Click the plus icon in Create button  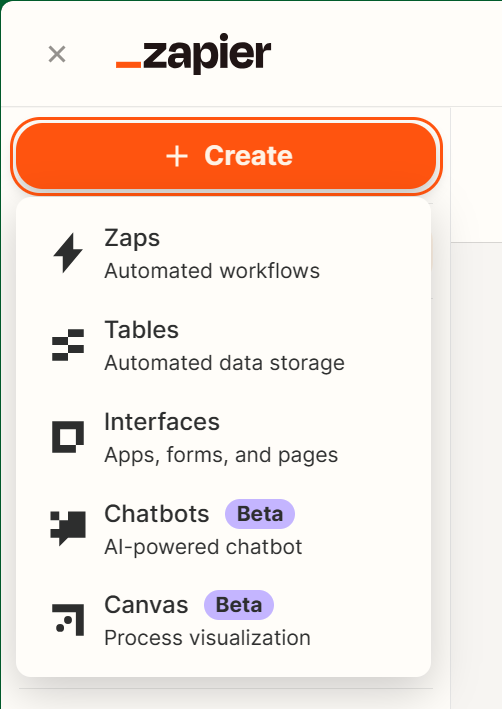pyautogui.click(x=177, y=156)
